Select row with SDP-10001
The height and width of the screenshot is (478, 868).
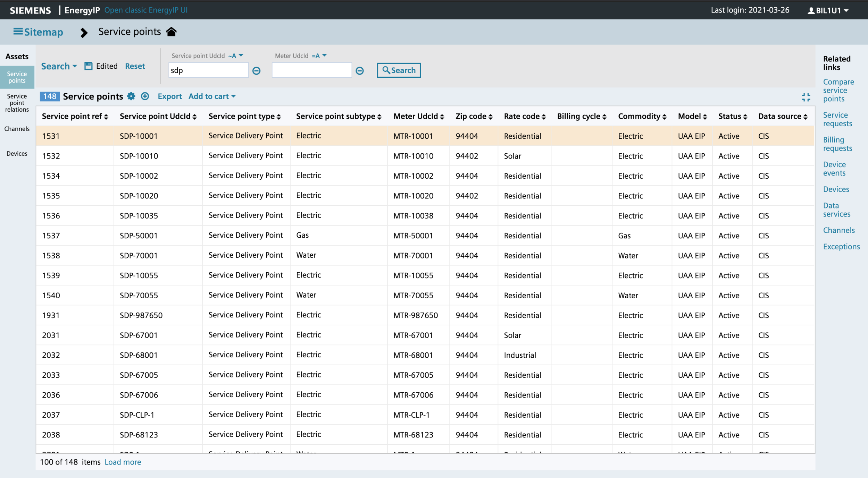click(425, 136)
